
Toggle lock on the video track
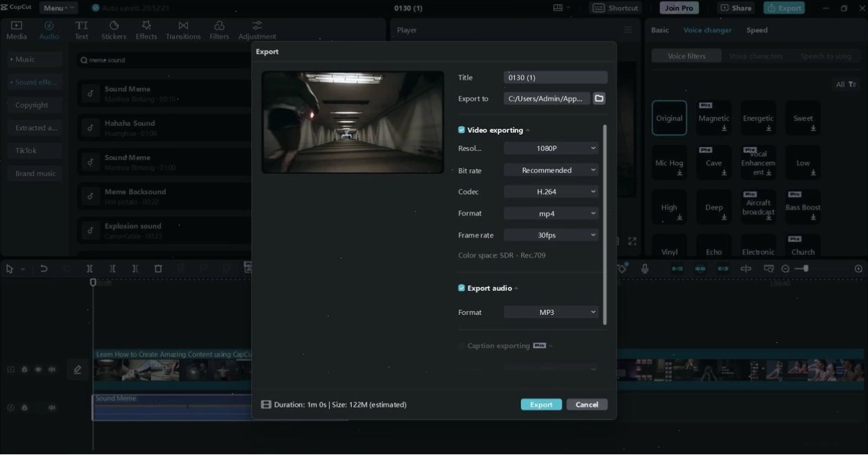coord(24,369)
